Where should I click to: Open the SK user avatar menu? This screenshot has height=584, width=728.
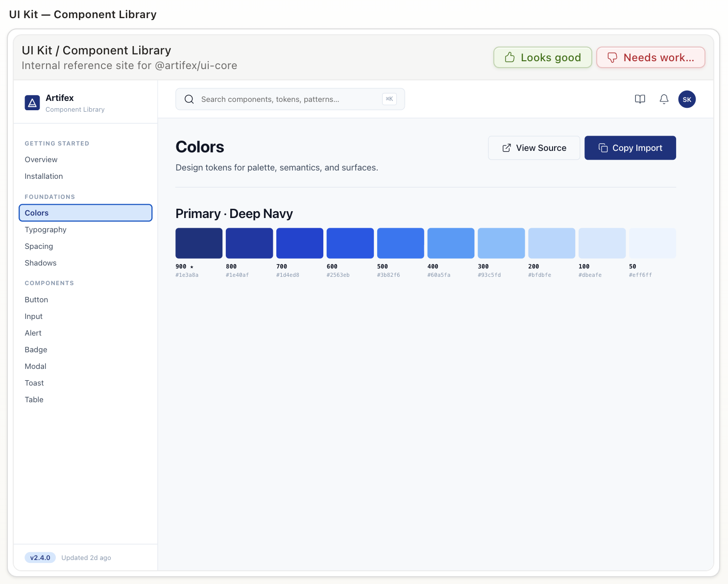(x=687, y=99)
